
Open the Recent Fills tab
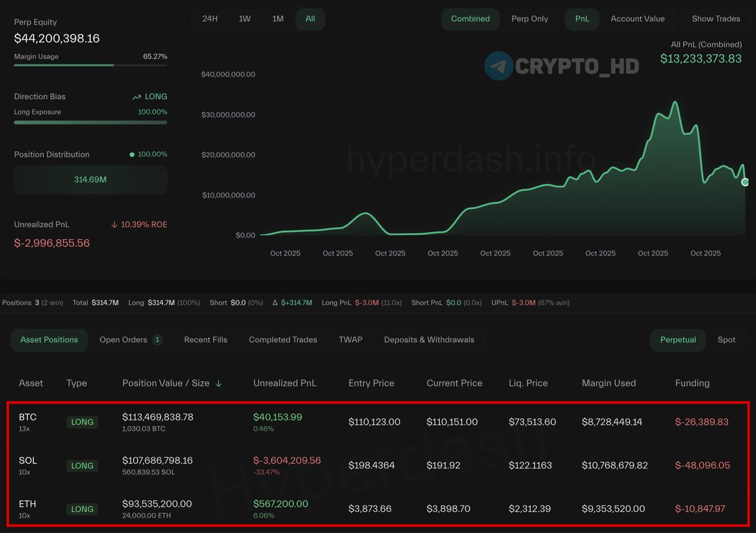[x=206, y=340]
